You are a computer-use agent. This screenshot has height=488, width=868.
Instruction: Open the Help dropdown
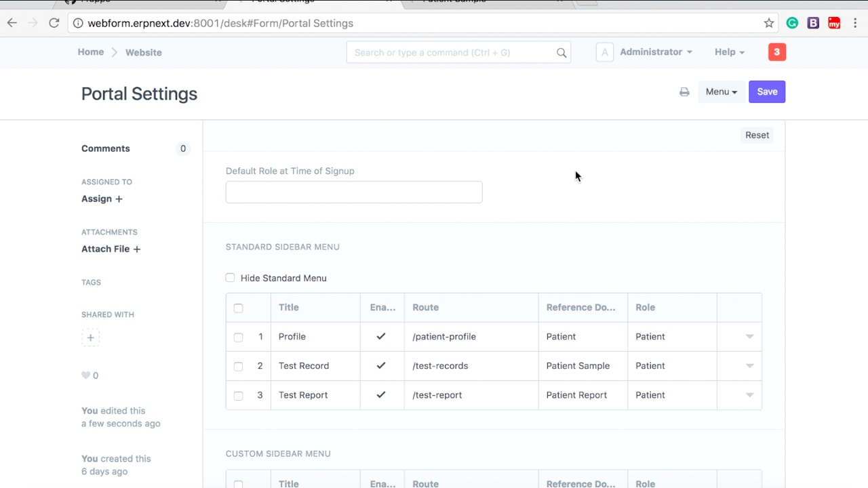[730, 52]
